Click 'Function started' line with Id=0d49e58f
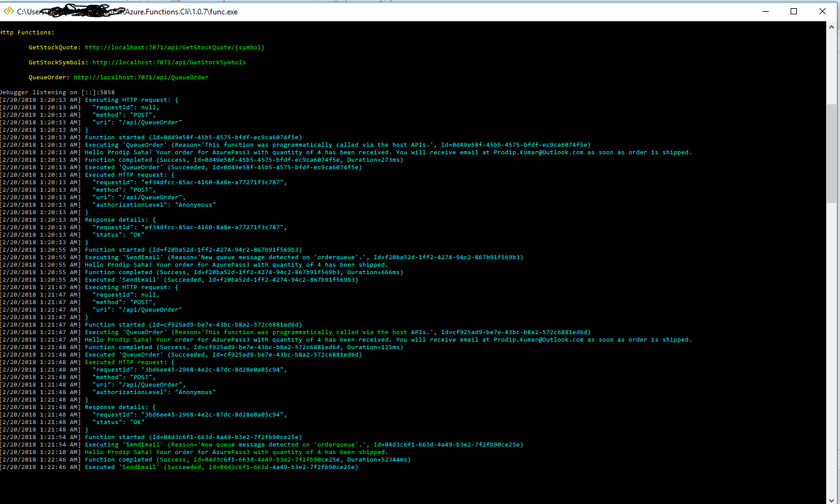Screen dimensions: 840x504 (x=151, y=137)
